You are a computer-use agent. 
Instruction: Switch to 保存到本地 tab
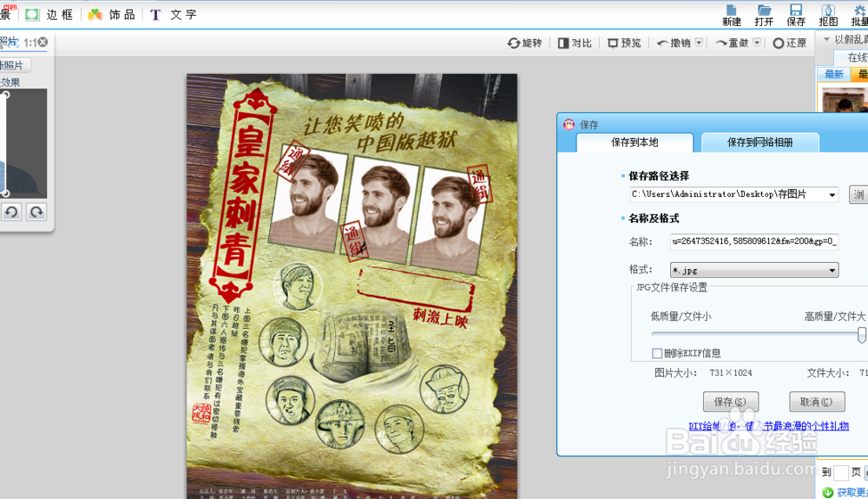click(635, 142)
